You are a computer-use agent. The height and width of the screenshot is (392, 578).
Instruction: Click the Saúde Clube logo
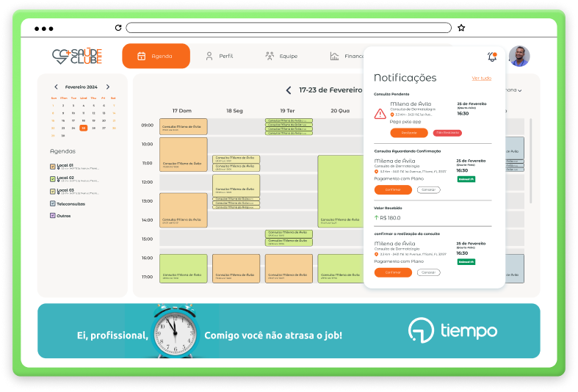tap(77, 56)
